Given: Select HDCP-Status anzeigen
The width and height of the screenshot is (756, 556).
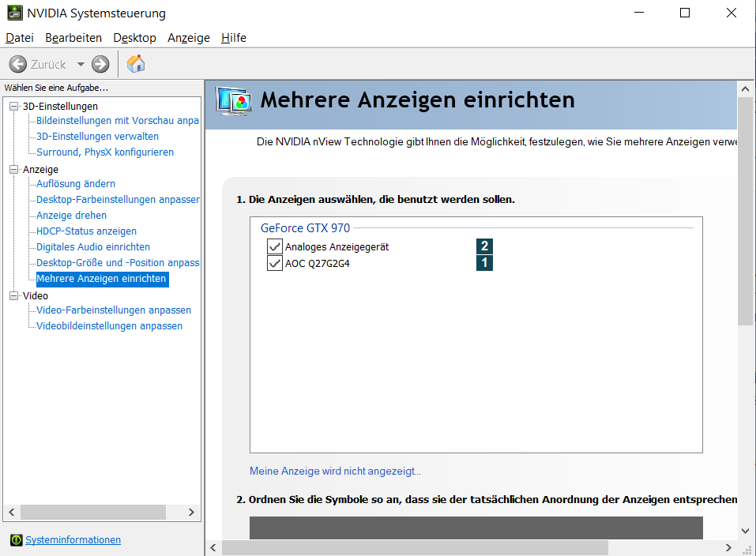Looking at the screenshot, I should tap(86, 231).
